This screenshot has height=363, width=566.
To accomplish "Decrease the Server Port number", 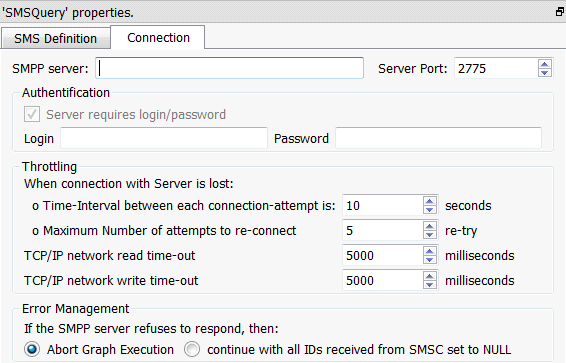I will pyautogui.click(x=545, y=73).
